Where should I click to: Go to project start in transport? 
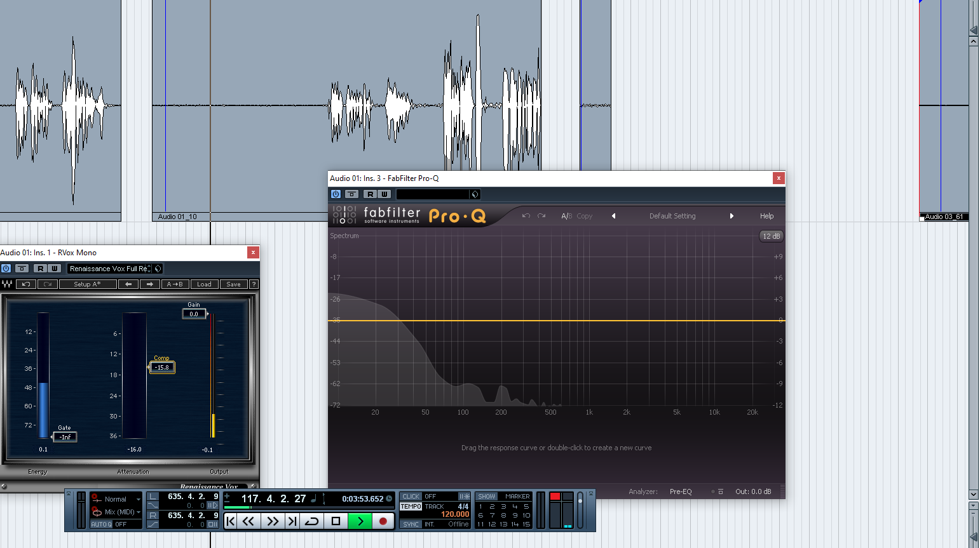231,521
